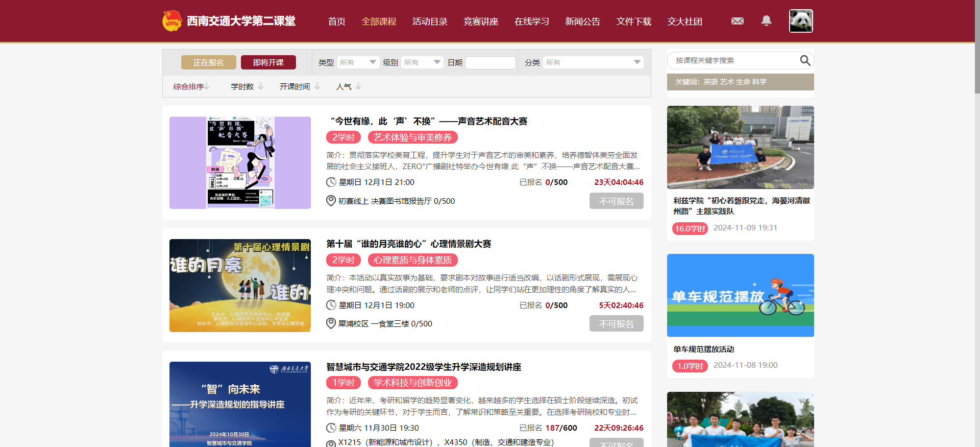Sort courses by 综合排序
The height and width of the screenshot is (447, 980).
pos(188,86)
